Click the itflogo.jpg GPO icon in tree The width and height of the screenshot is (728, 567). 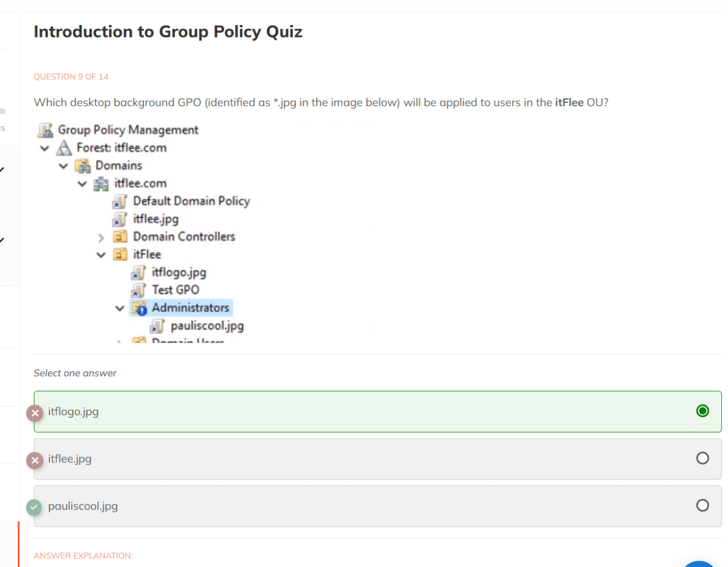(138, 273)
